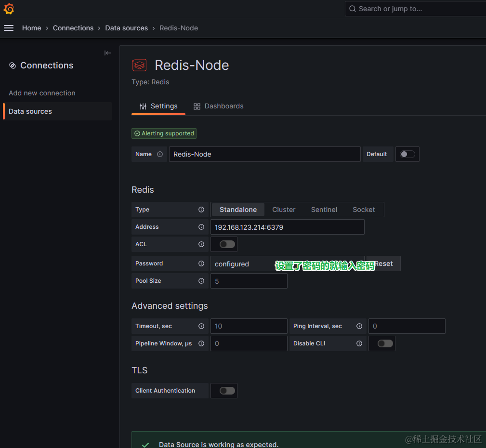Select Data sources in sidebar
This screenshot has height=448, width=486.
pos(57,111)
